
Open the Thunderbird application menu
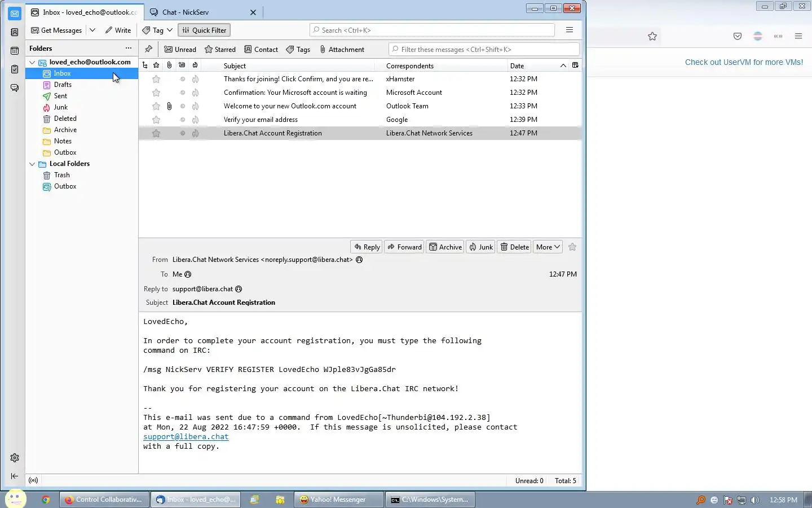point(570,30)
